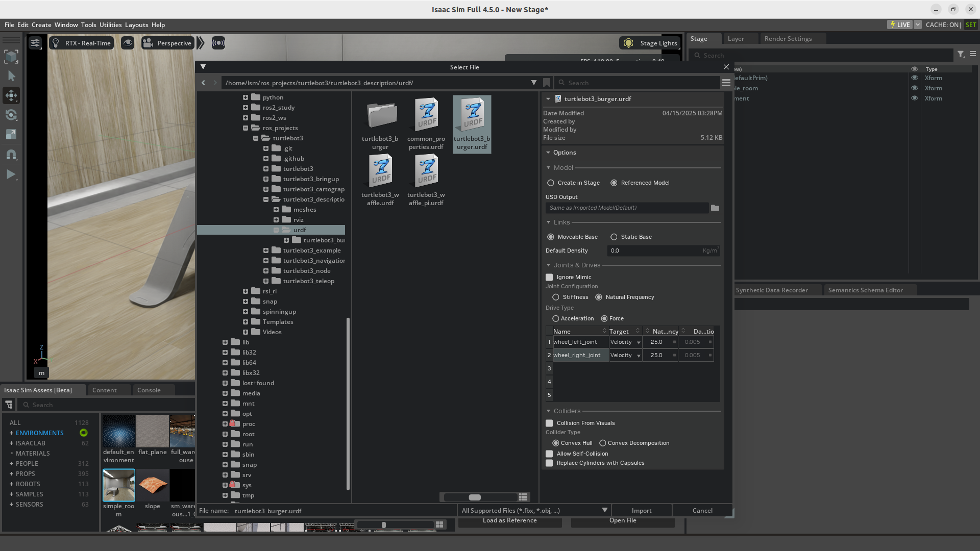The height and width of the screenshot is (551, 980).
Task: Enable Collision From Visuals checkbox
Action: pos(549,423)
